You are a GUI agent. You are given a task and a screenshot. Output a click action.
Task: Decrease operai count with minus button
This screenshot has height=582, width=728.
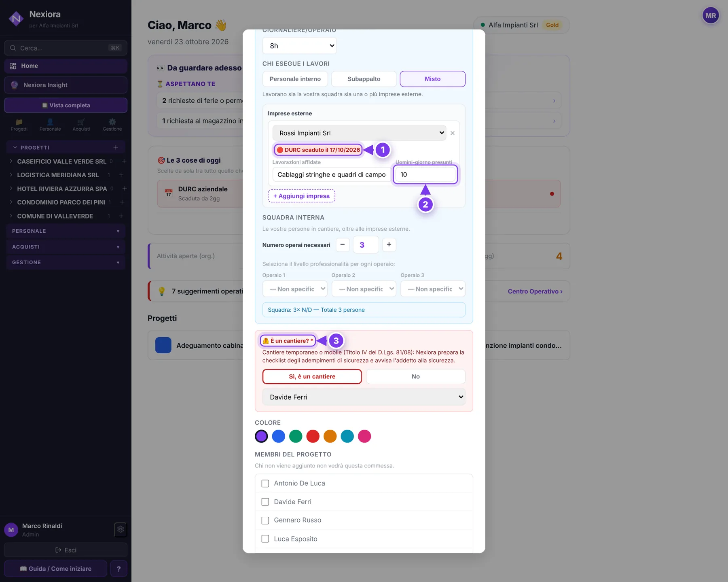343,244
